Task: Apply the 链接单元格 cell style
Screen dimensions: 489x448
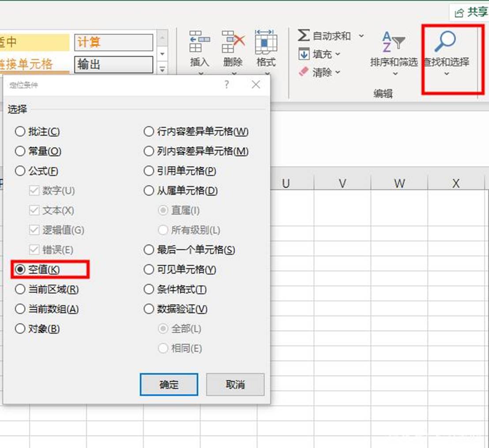Action: [x=34, y=64]
